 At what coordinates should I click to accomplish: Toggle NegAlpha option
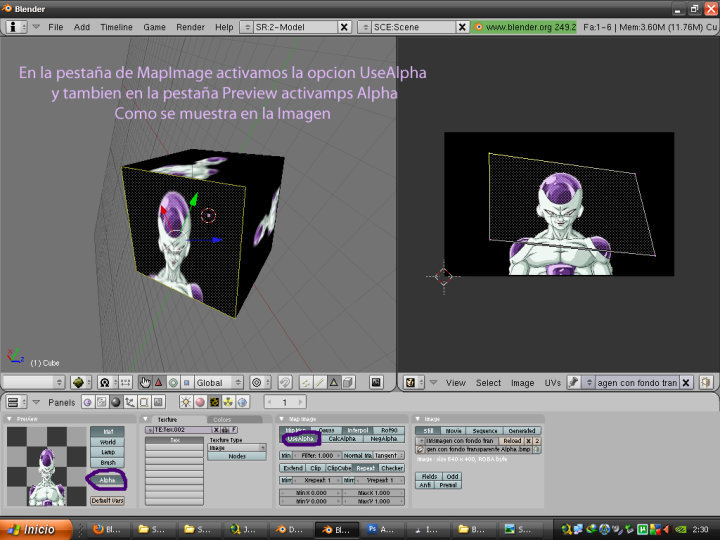[384, 439]
